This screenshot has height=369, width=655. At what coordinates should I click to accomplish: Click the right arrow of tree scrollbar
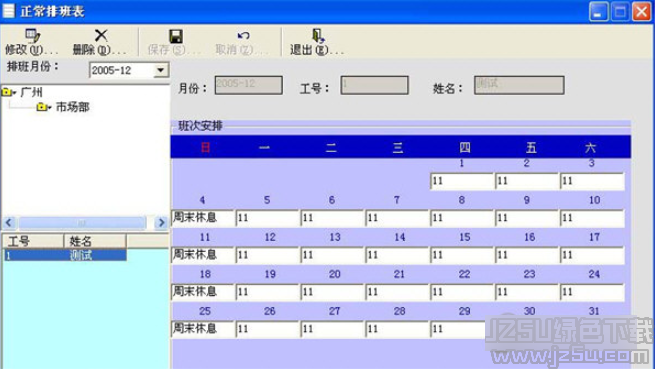161,223
